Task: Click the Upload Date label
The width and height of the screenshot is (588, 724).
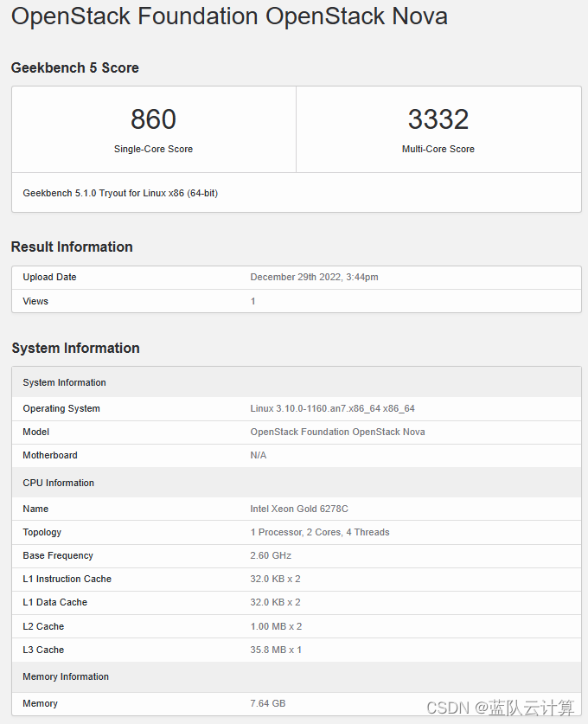Action: coord(49,277)
